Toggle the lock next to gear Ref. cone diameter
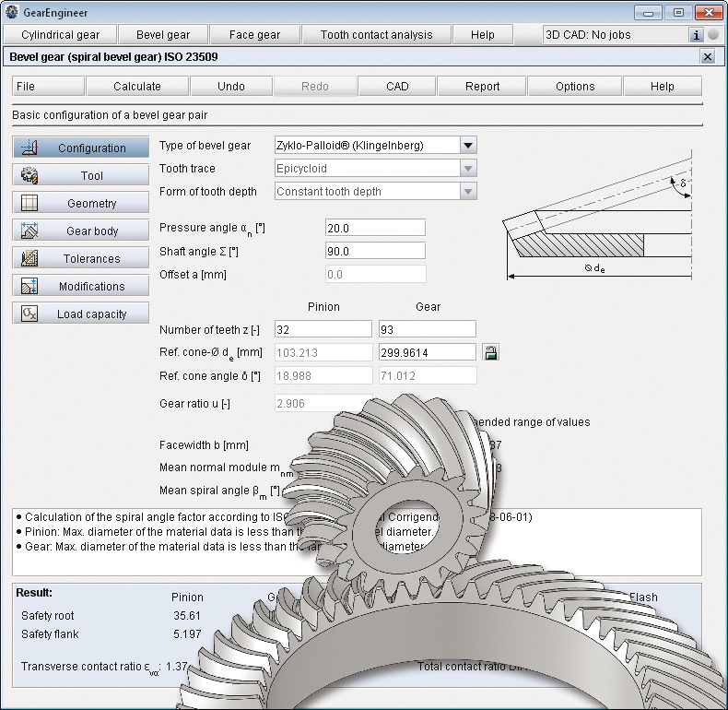 tap(491, 352)
